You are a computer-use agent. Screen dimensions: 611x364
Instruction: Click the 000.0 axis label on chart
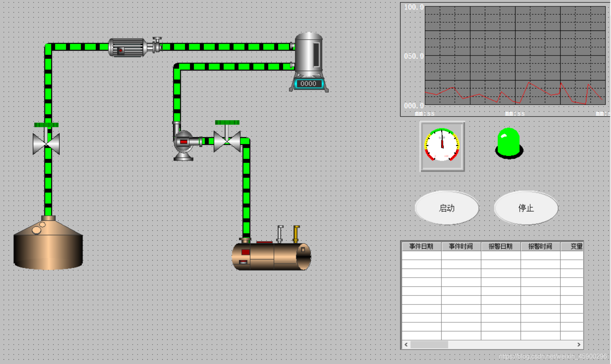point(414,105)
